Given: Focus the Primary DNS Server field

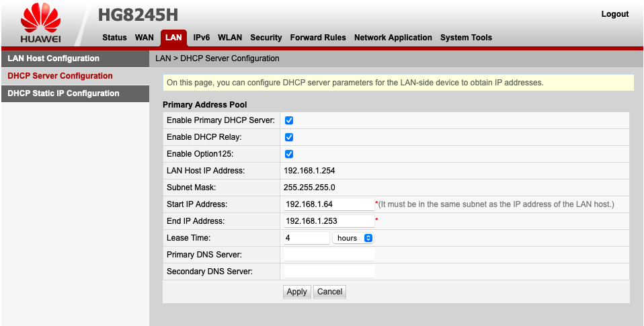Looking at the screenshot, I should [329, 255].
